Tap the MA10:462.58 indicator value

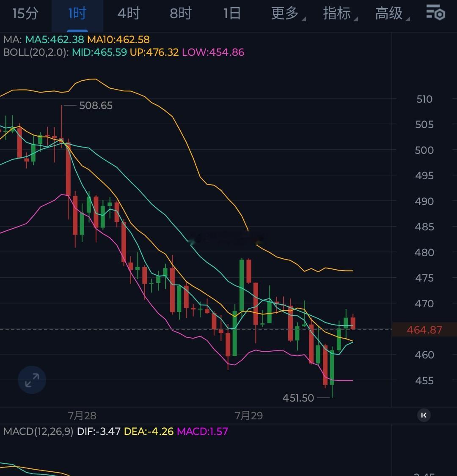[118, 39]
